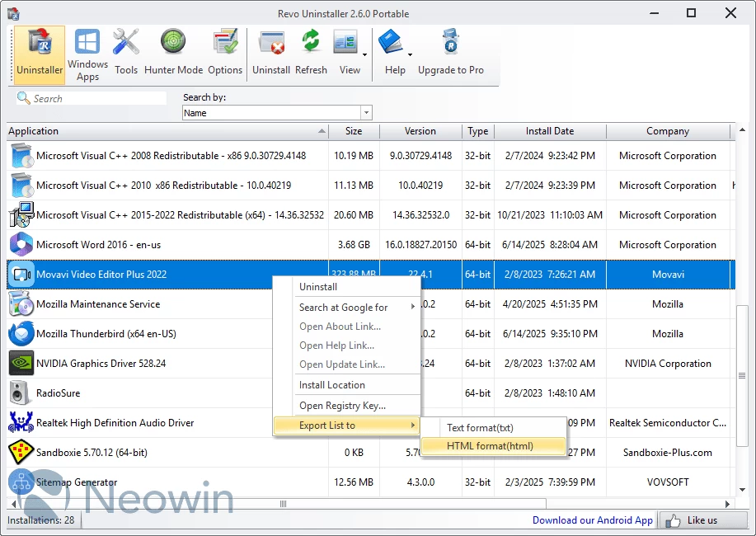Image resolution: width=756 pixels, height=536 pixels.
Task: Open the Search by Name combo box
Action: pyautogui.click(x=277, y=113)
